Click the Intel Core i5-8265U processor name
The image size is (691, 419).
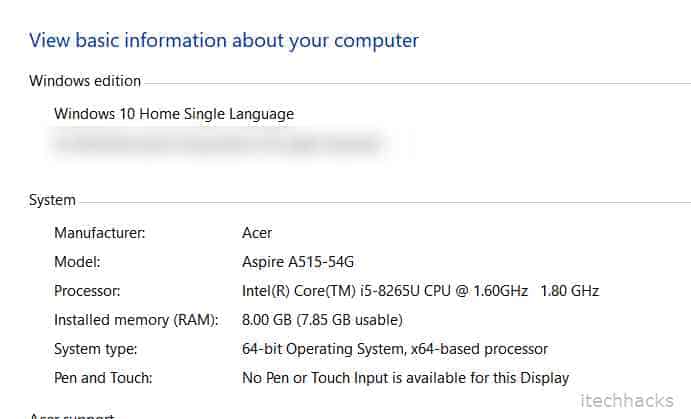pyautogui.click(x=383, y=291)
